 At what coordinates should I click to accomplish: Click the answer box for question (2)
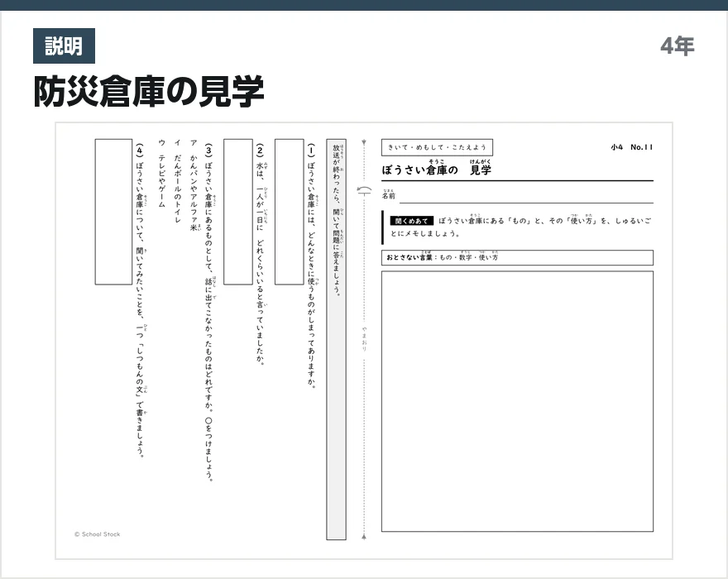[x=238, y=212]
